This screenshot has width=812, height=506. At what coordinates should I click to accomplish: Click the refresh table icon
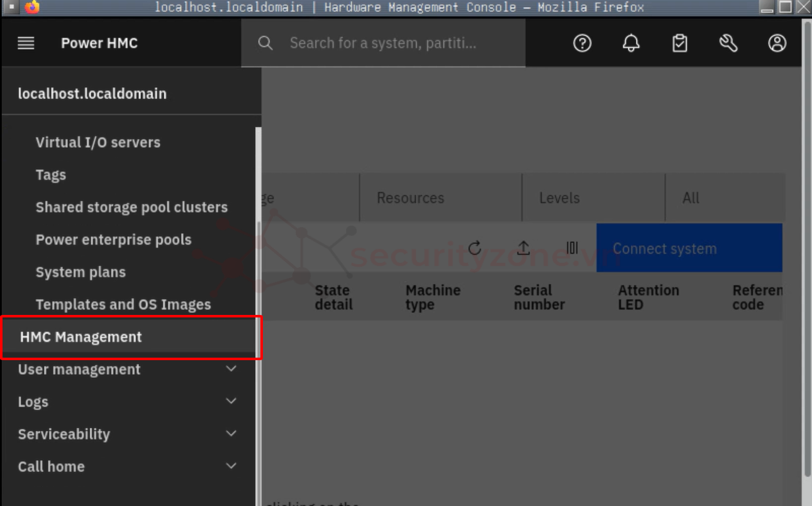click(x=475, y=248)
